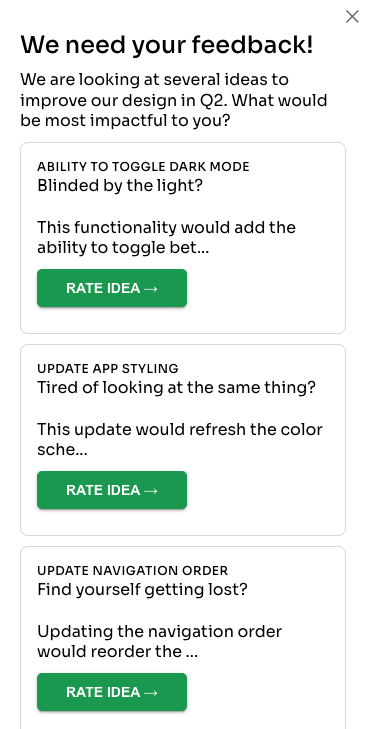Close the feedback panel with the X icon
Screen dimensions: 365x729
pos(352,17)
